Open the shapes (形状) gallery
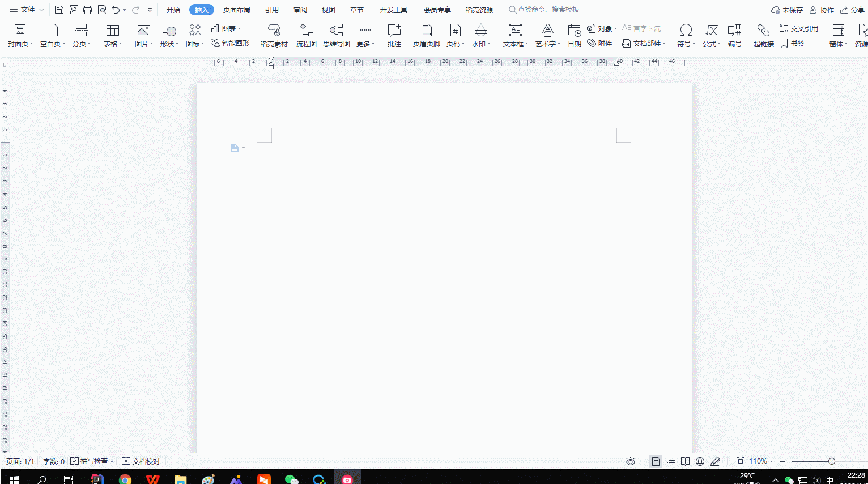Image resolution: width=868 pixels, height=484 pixels. click(x=169, y=36)
